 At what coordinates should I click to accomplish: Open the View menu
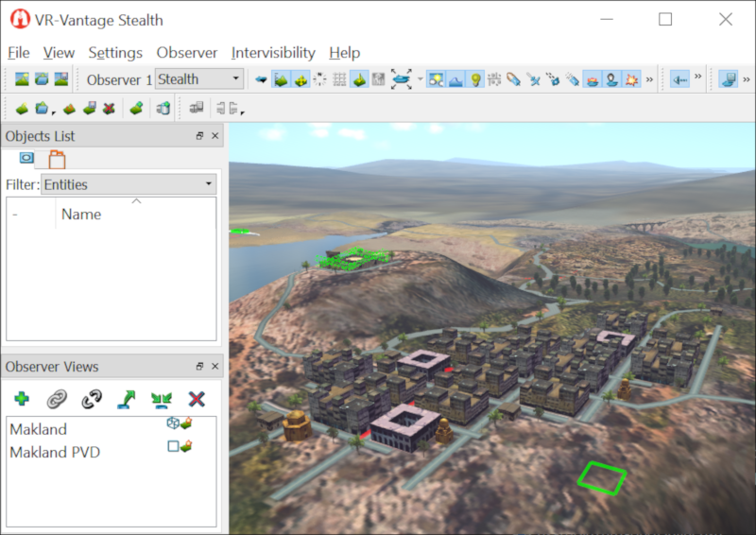click(x=59, y=53)
